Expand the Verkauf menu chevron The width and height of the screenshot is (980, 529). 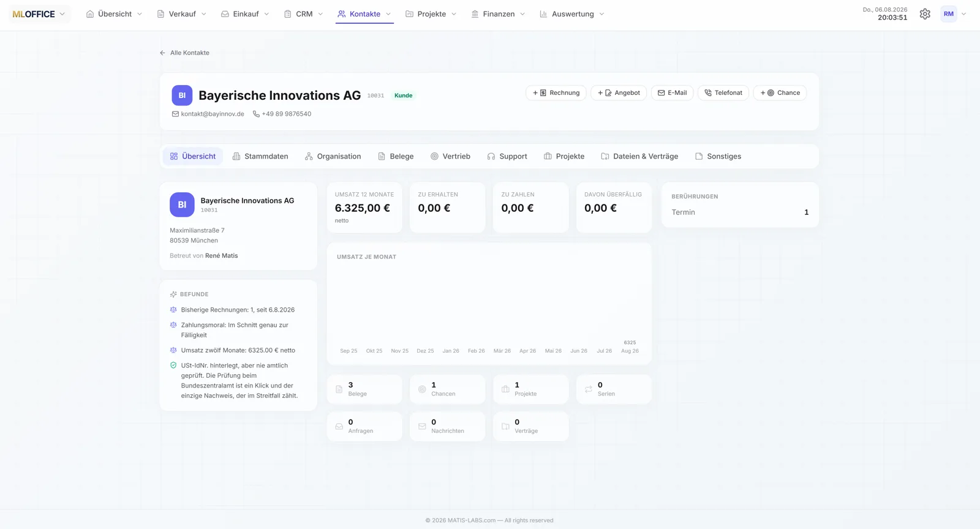point(204,14)
